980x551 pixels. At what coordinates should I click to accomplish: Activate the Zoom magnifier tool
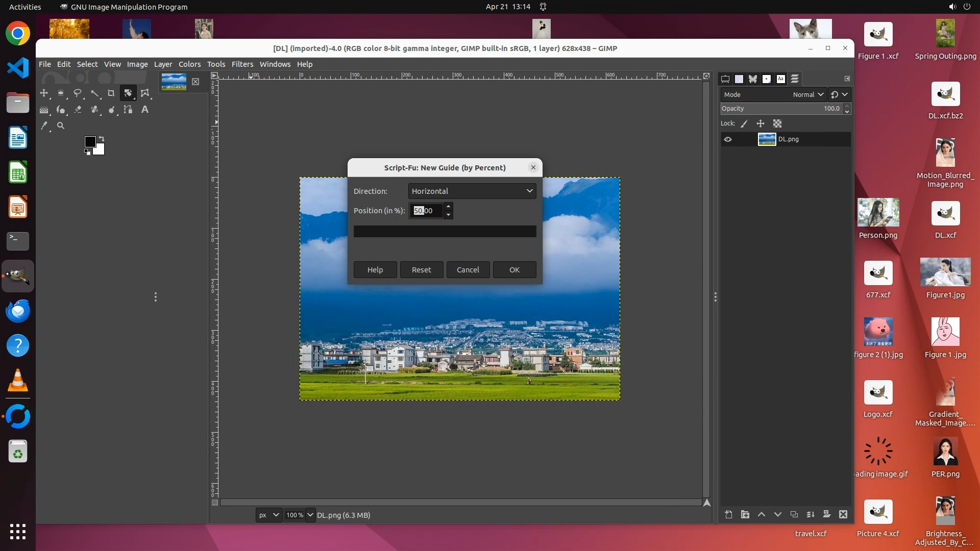click(61, 126)
